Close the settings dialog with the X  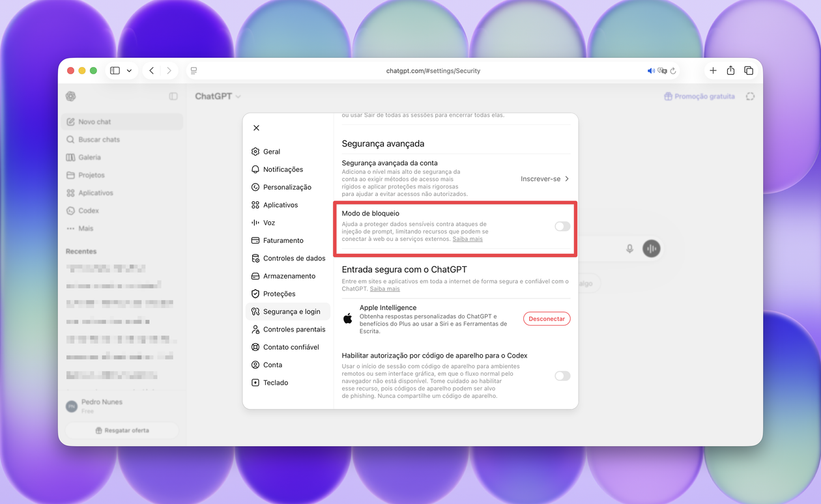[256, 128]
